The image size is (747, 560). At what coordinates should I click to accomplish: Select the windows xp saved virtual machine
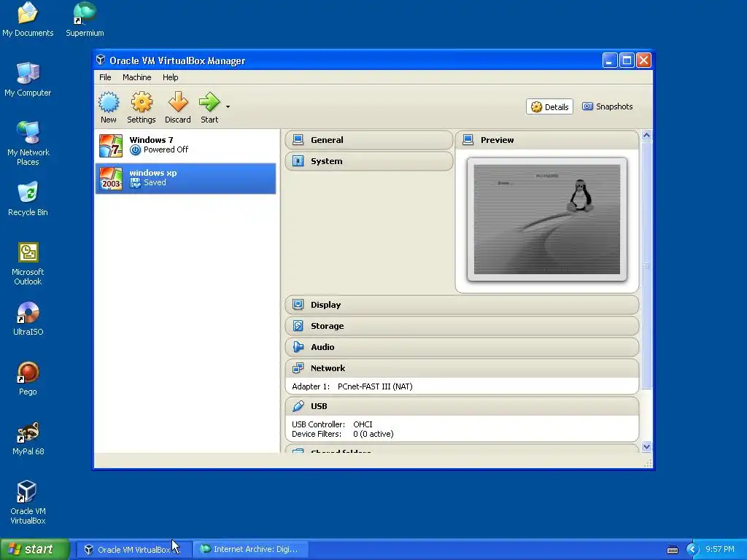pos(186,179)
